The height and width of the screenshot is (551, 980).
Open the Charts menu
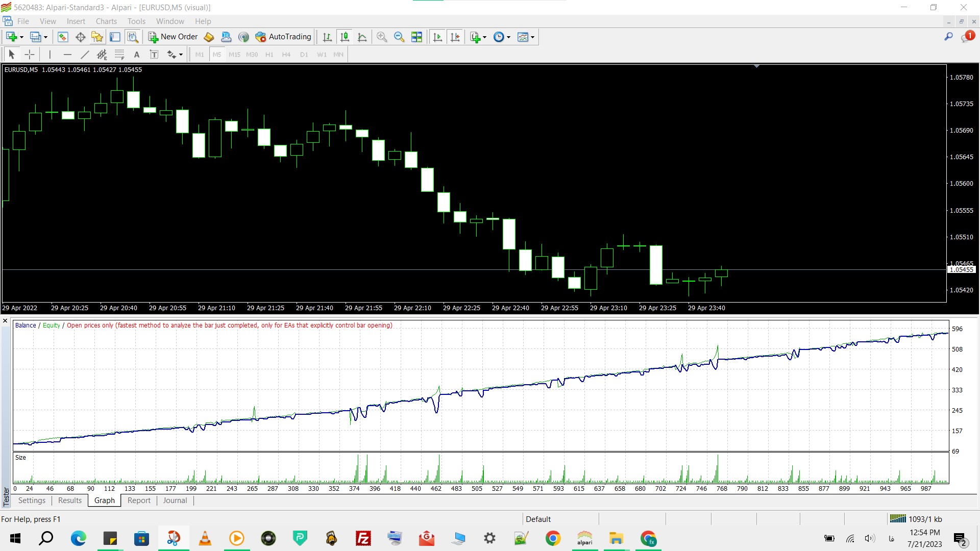pyautogui.click(x=105, y=21)
